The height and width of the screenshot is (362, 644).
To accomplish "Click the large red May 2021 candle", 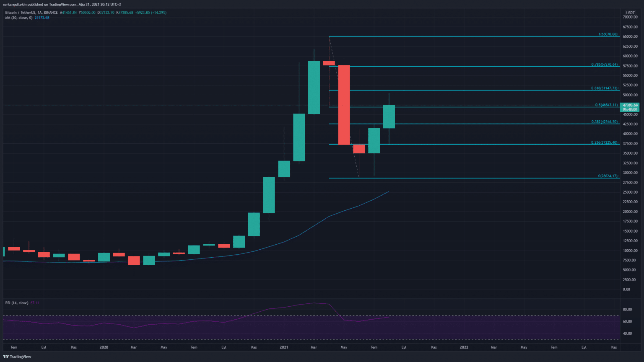I will [x=344, y=105].
